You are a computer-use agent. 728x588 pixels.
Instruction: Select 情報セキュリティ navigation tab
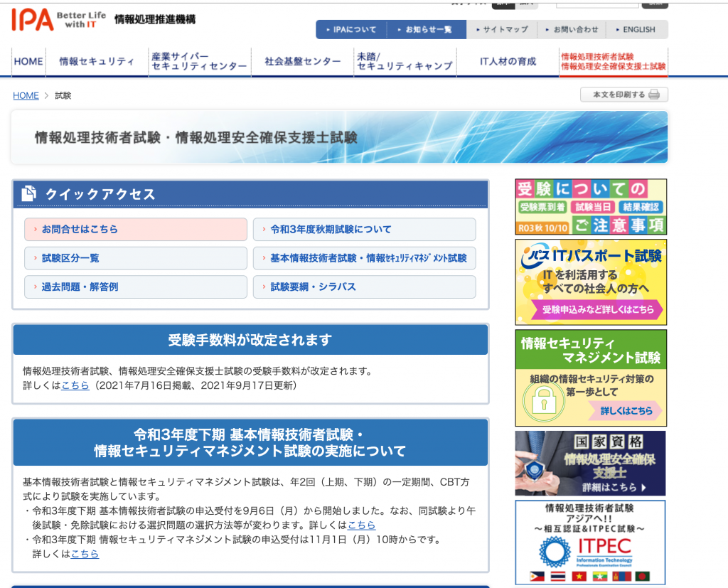pos(97,61)
